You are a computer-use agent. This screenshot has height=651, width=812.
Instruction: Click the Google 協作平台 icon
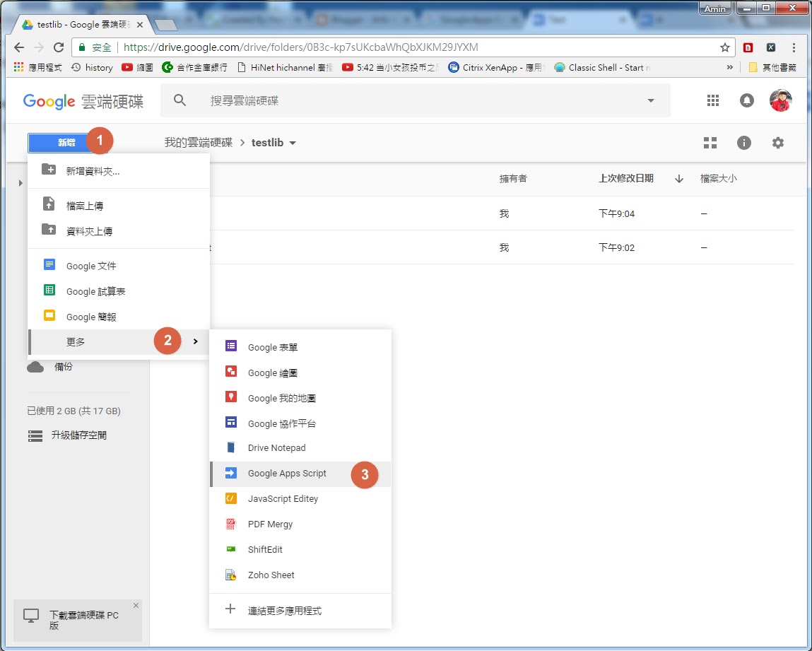(231, 422)
